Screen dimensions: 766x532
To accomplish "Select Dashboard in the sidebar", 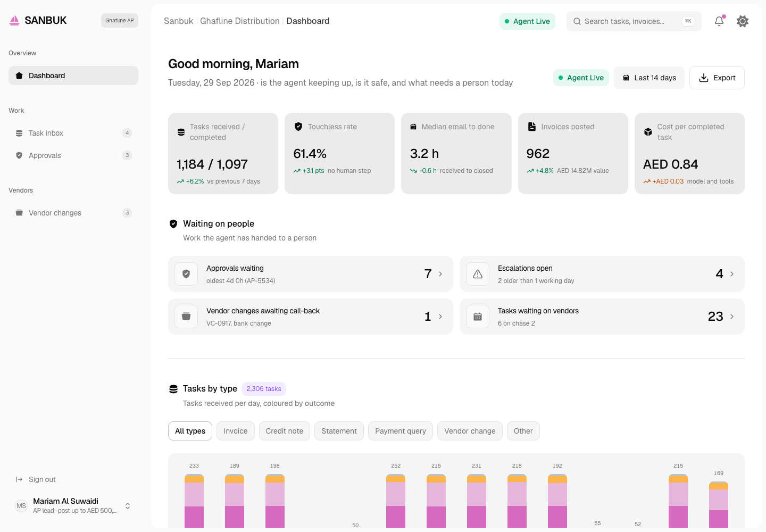I will pyautogui.click(x=73, y=76).
